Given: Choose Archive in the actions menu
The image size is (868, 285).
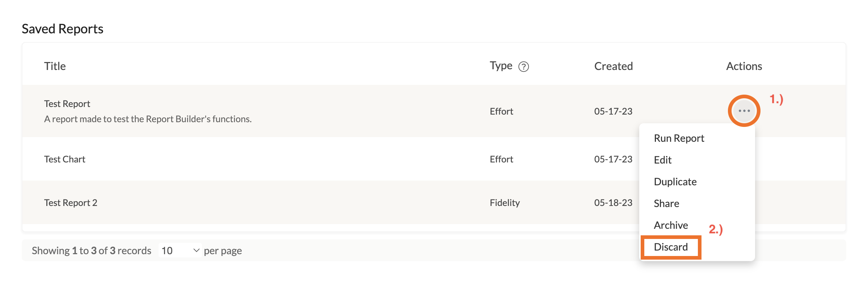Looking at the screenshot, I should (x=671, y=225).
